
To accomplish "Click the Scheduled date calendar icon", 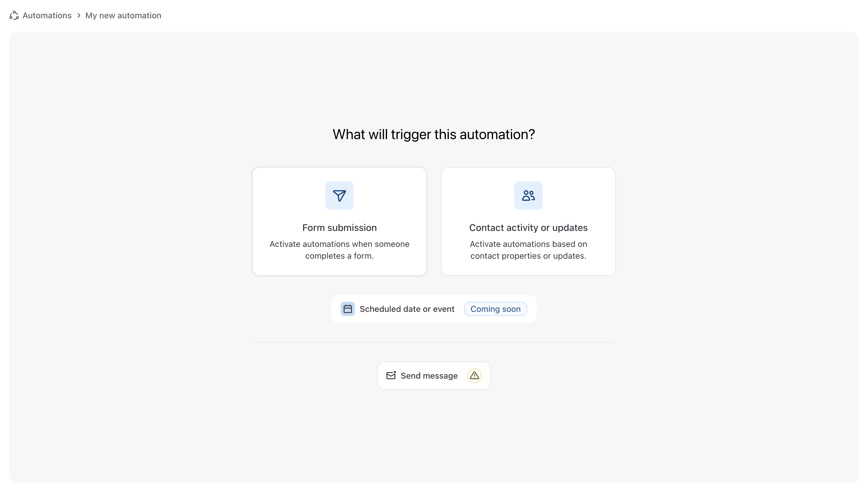I will (x=347, y=309).
